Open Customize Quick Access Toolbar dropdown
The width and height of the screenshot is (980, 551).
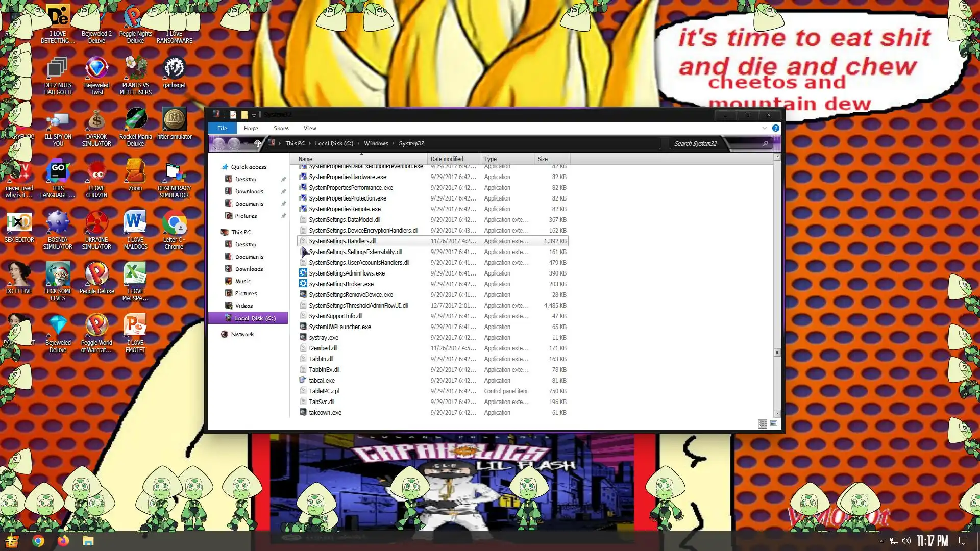point(254,115)
